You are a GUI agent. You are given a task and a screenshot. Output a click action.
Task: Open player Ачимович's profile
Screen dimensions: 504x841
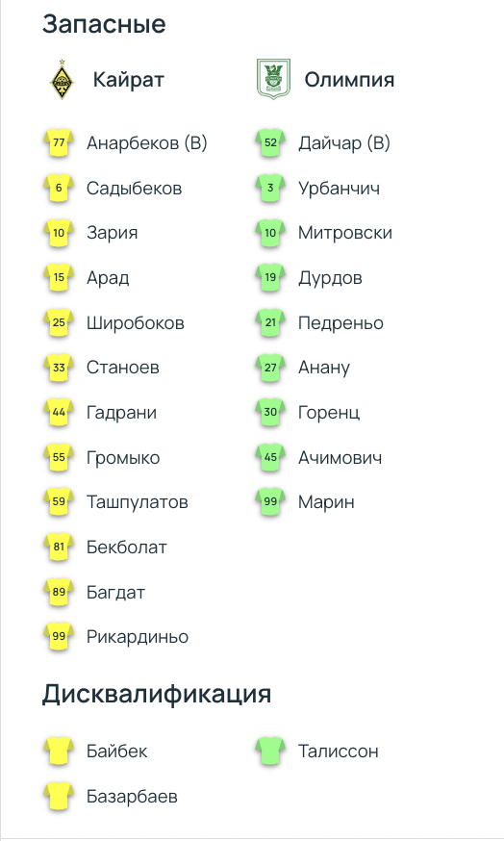pyautogui.click(x=340, y=457)
